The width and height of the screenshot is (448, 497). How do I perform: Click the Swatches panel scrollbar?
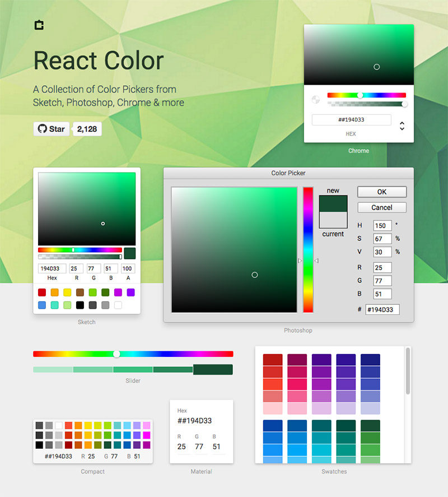click(x=408, y=371)
